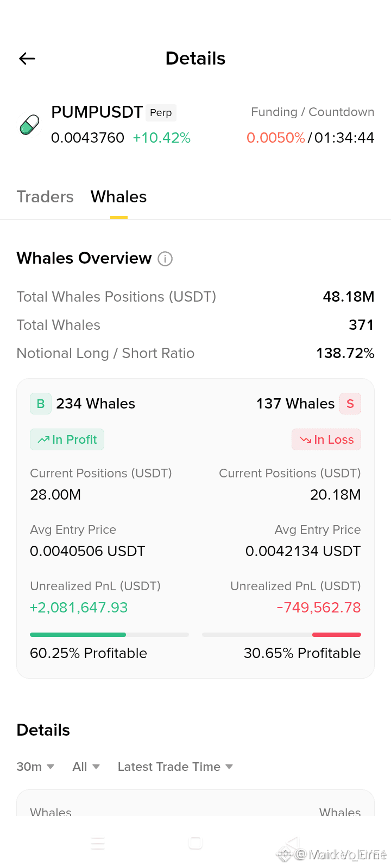391x868 pixels.
Task: Tap the back arrow icon
Action: (x=27, y=59)
